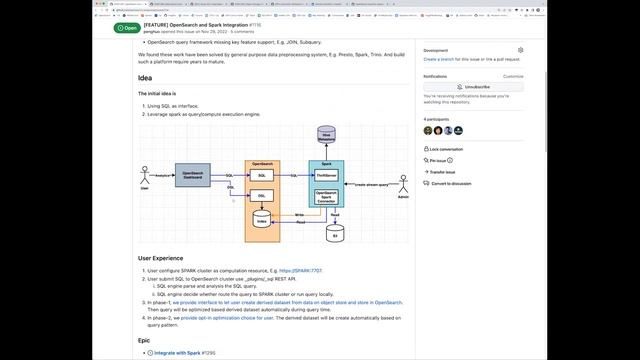Open the dark olive participant avatar

(x=428, y=131)
